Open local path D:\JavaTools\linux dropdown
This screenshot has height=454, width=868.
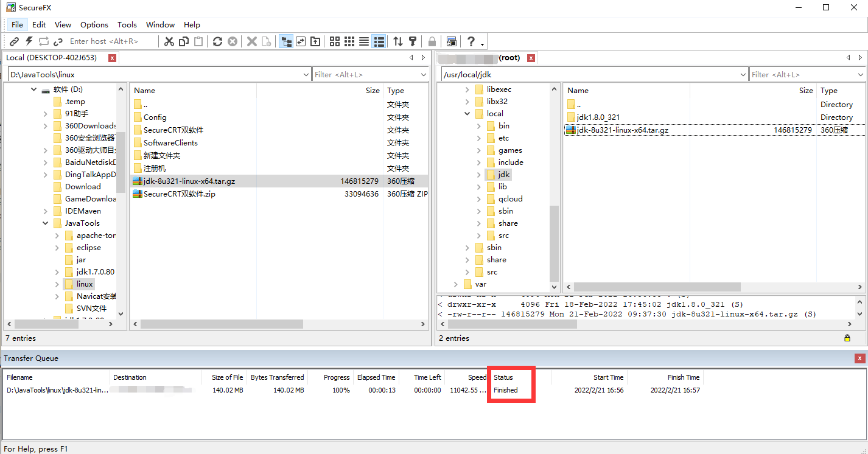tap(306, 75)
